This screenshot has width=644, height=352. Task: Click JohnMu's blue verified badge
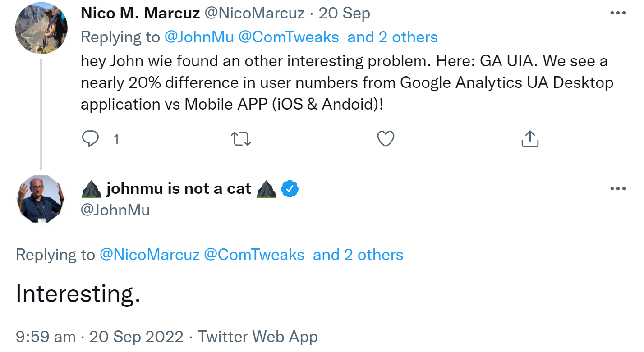(x=290, y=189)
